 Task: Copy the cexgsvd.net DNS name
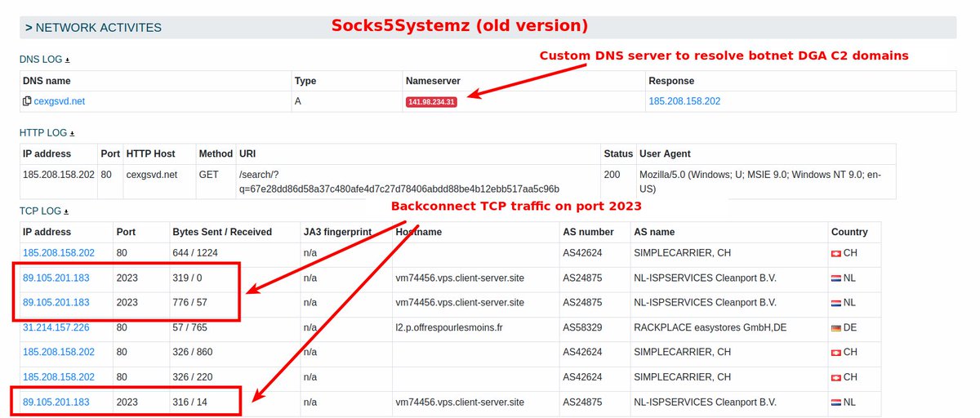click(27, 101)
